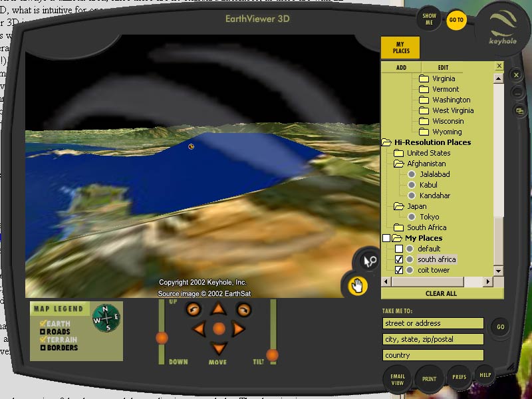Select the pointer zoom tool
This screenshot has width=532, height=399.
coord(369,261)
